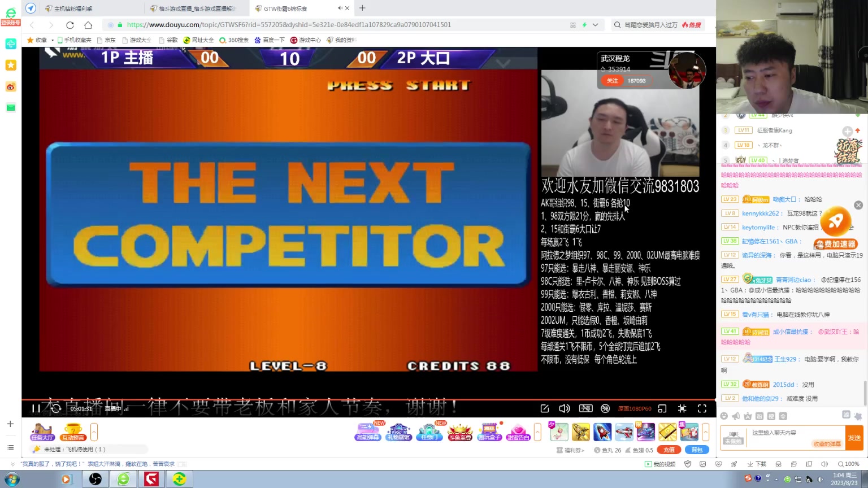Open the 武汉程龙 streamer avatar

(x=687, y=70)
